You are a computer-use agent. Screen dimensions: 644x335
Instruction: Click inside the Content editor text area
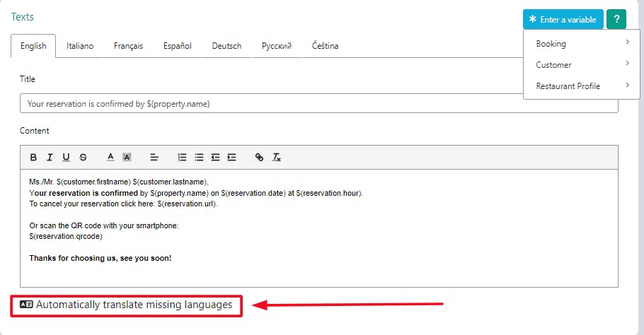coord(318,228)
